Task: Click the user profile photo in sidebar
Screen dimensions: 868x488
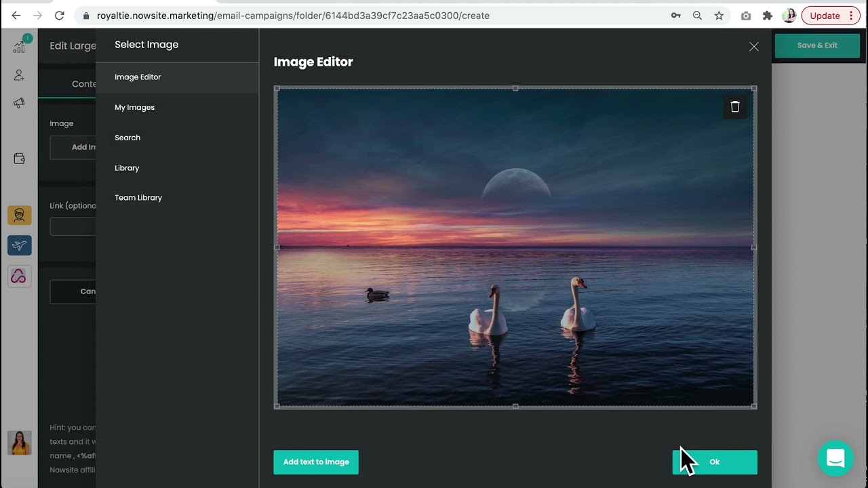Action: click(x=19, y=443)
